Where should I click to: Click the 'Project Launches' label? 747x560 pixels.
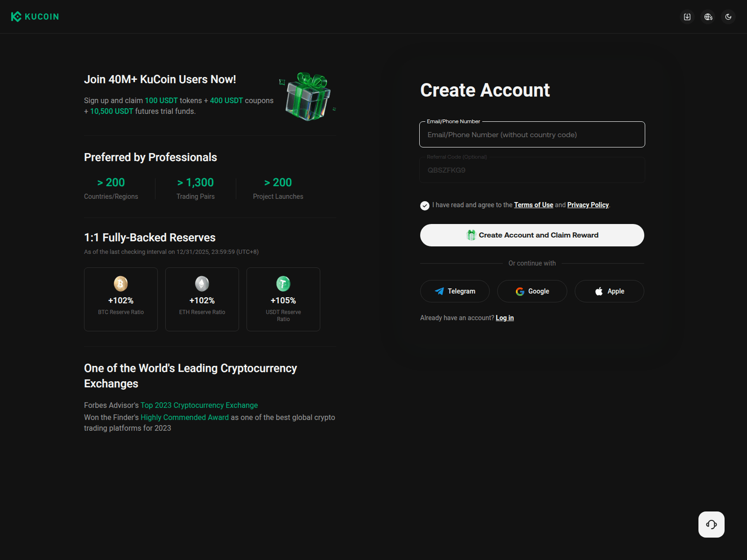278,196
